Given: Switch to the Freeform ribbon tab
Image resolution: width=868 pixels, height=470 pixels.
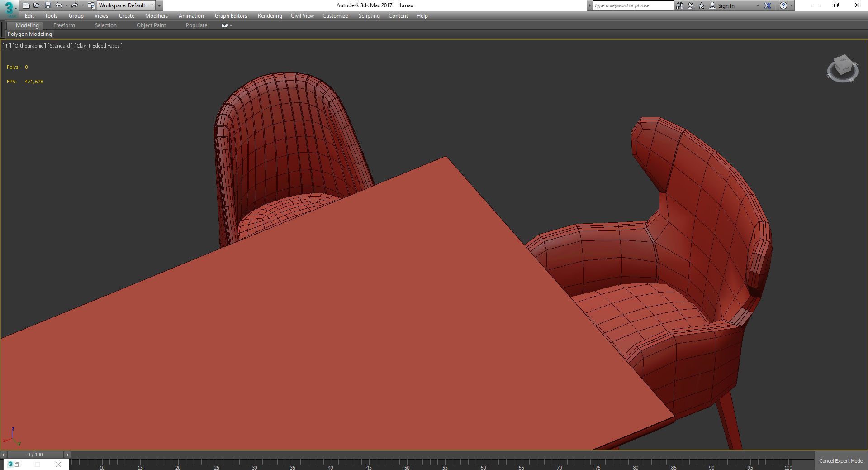Looking at the screenshot, I should coord(64,25).
